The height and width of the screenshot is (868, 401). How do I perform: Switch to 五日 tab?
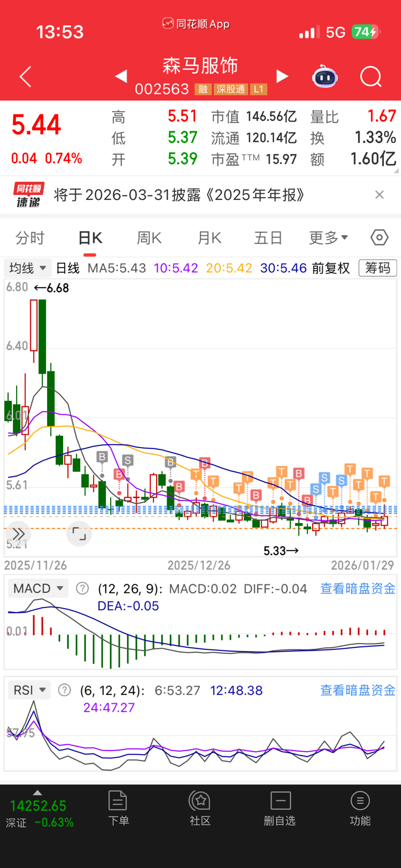point(268,238)
